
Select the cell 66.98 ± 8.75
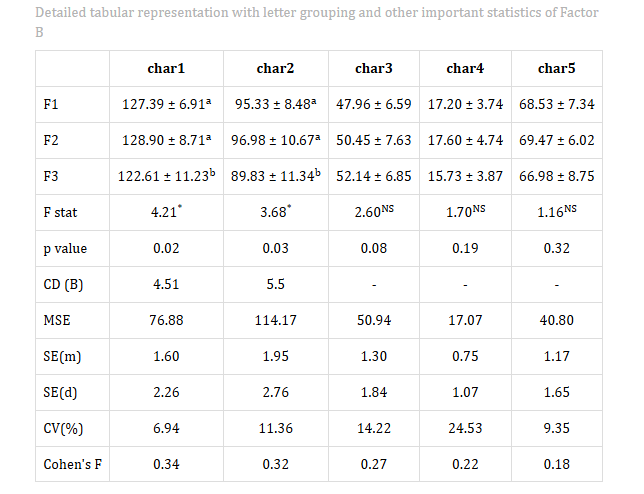(557, 177)
